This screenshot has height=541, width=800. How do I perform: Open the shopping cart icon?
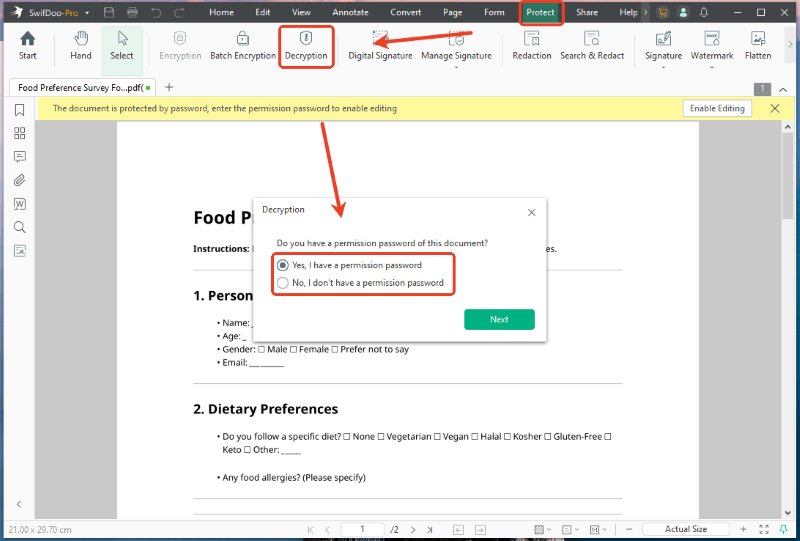[663, 12]
